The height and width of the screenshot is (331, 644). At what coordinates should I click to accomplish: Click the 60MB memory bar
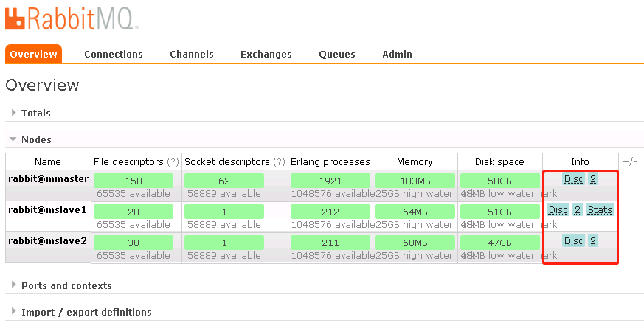[x=415, y=243]
